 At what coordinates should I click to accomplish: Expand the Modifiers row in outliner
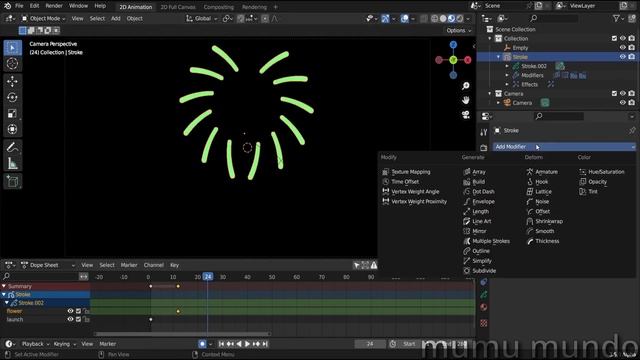click(x=507, y=76)
